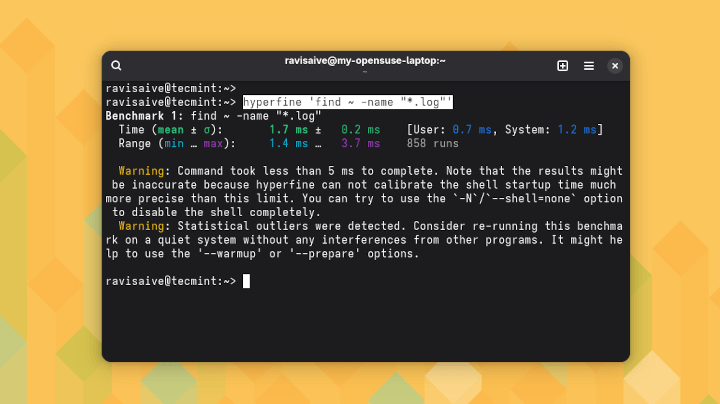Screen dimensions: 720x404
Task: Open the hamburger main menu
Action: (589, 66)
